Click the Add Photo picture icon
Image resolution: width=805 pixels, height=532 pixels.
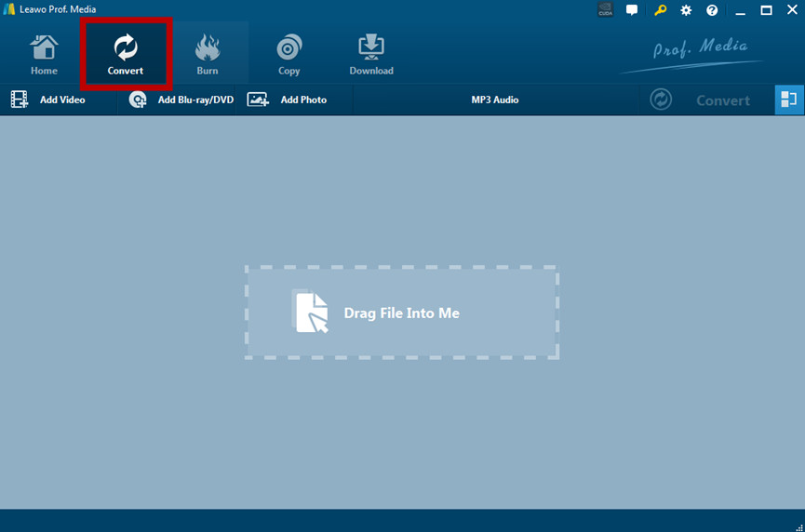258,100
